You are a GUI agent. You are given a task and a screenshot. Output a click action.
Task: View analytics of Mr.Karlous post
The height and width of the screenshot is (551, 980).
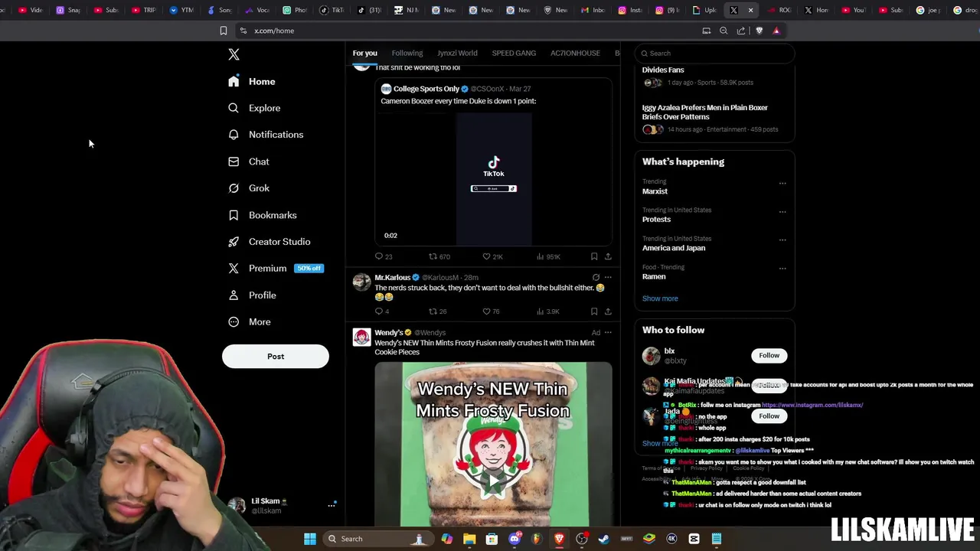click(548, 311)
